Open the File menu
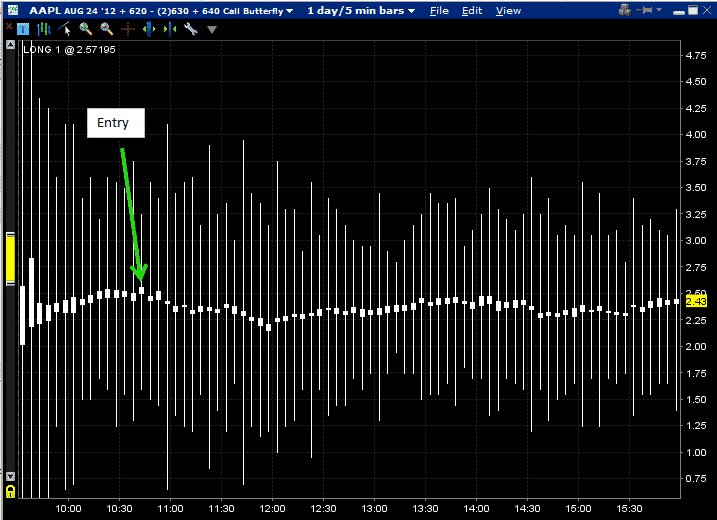 [439, 11]
